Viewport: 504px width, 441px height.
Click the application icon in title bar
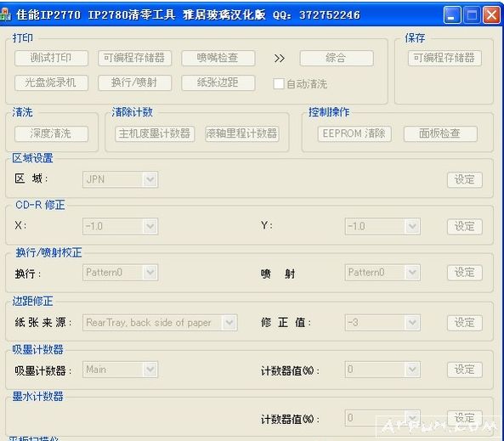5,14
